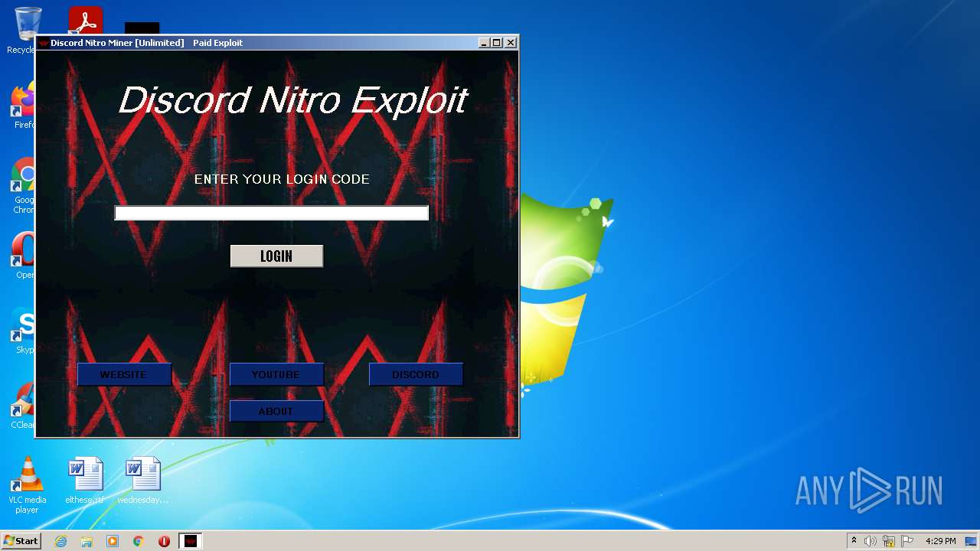Show hidden system tray icons
Viewport: 980px width, 551px height.
click(854, 541)
